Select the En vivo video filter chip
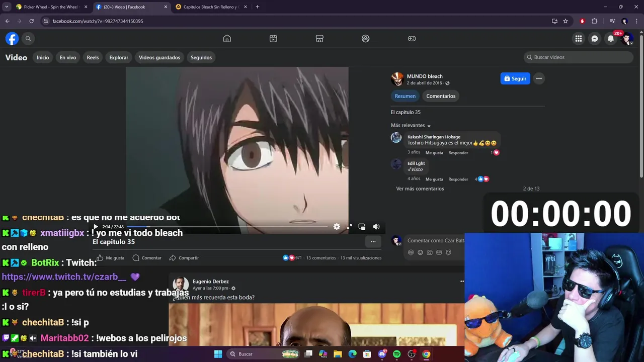The height and width of the screenshot is (362, 644). tap(68, 57)
